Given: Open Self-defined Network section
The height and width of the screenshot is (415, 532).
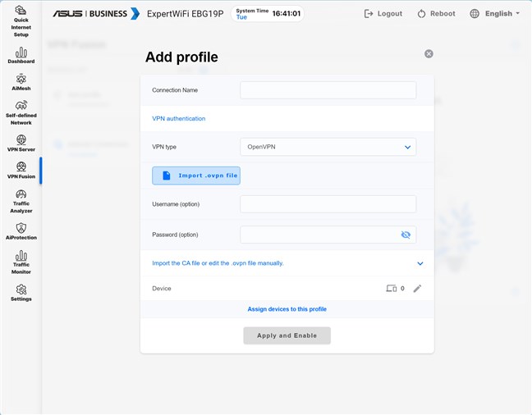Looking at the screenshot, I should click(x=21, y=113).
